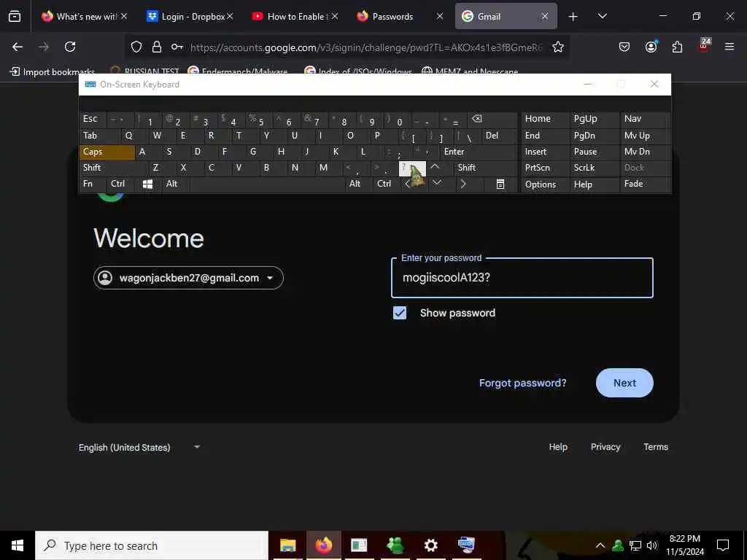Viewport: 747px width, 560px height.
Task: Tap the Backspace key on the On-Screen Keyboard
Action: (491, 120)
